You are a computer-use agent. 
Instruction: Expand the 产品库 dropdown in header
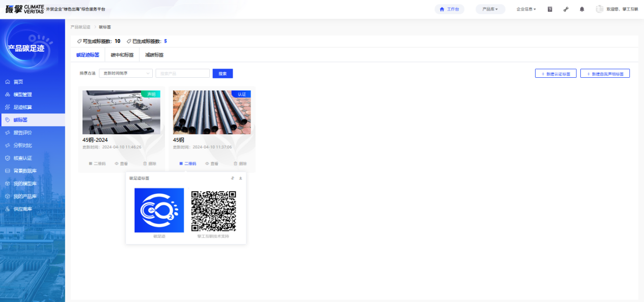490,9
